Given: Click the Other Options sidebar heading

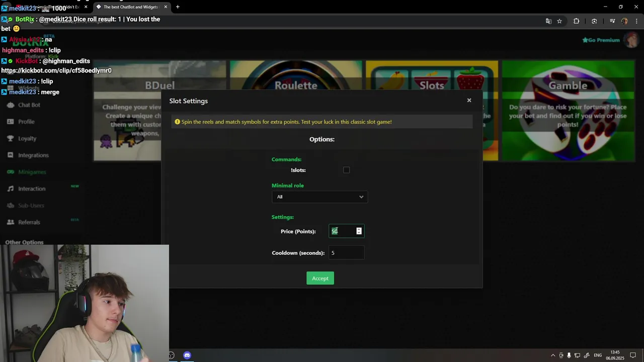Looking at the screenshot, I should [24, 242].
